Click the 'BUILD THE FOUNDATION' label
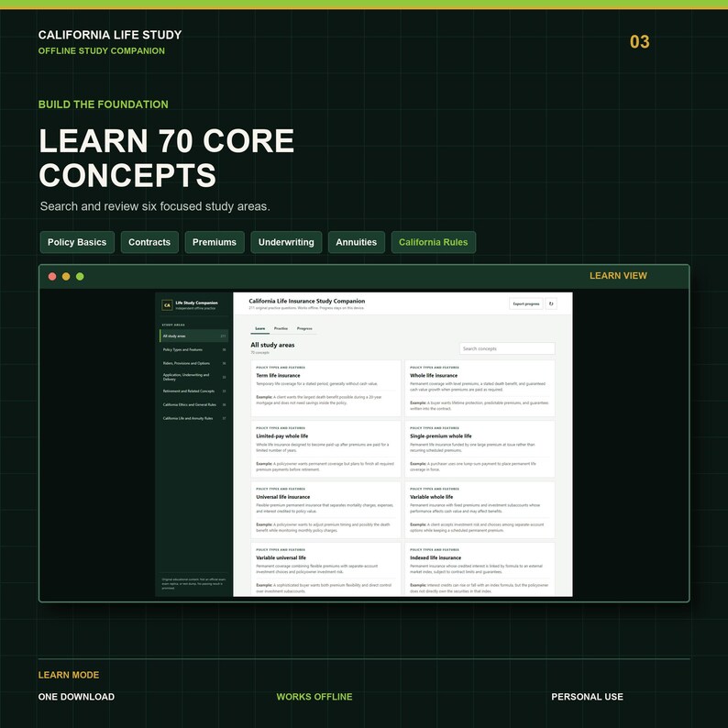 pyautogui.click(x=103, y=105)
